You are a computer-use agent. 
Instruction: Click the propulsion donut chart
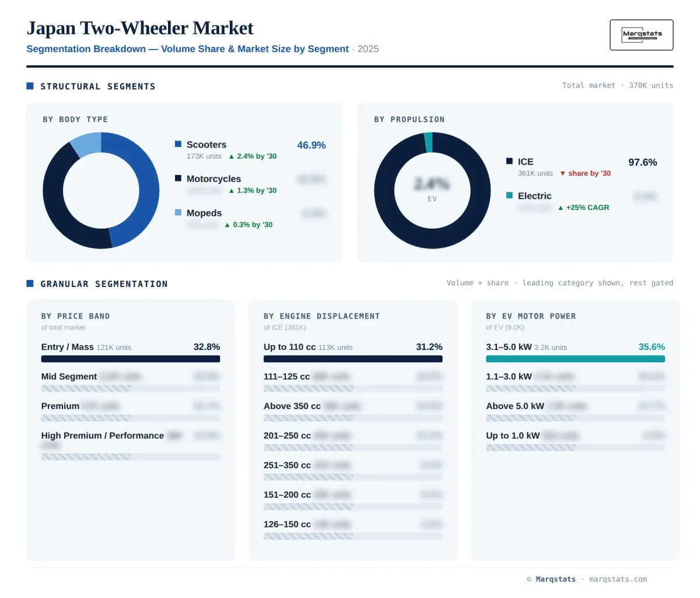pos(432,190)
